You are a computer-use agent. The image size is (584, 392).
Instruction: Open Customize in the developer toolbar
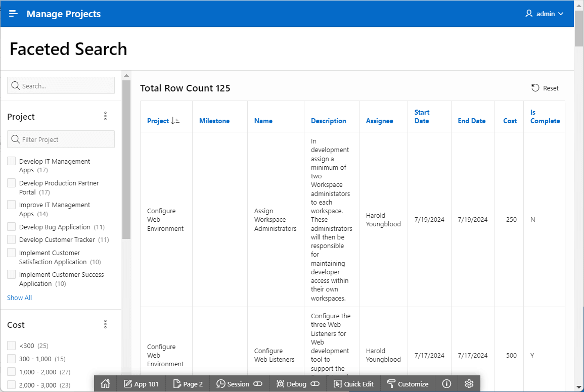[408, 384]
